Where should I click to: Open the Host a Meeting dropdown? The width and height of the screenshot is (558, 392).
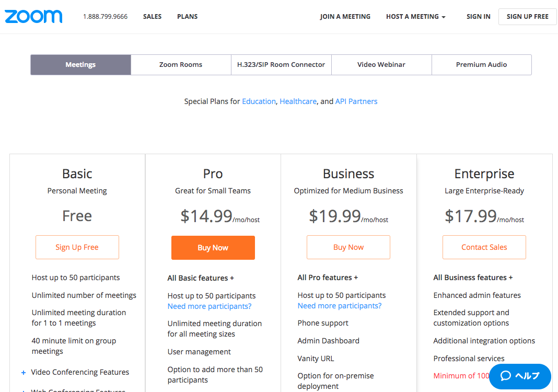coord(416,16)
